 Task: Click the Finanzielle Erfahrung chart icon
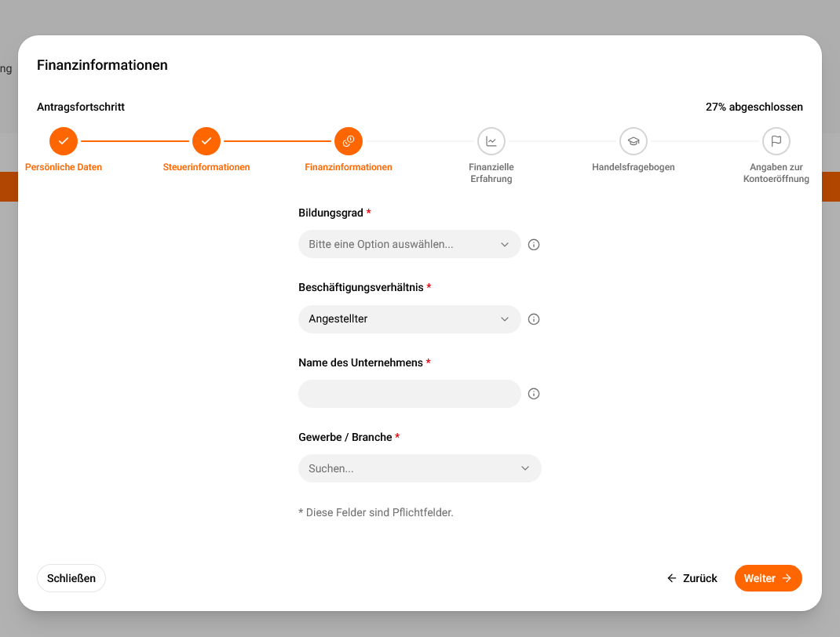(491, 141)
